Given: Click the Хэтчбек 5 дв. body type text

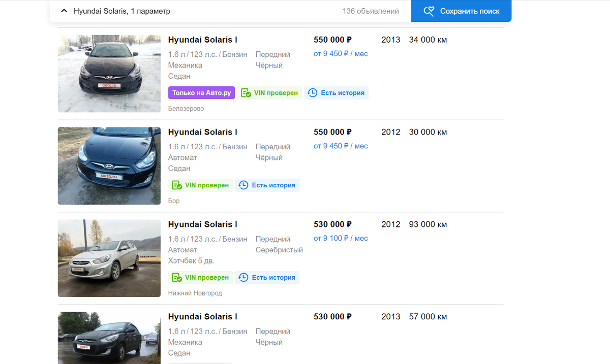Looking at the screenshot, I should pyautogui.click(x=192, y=261).
